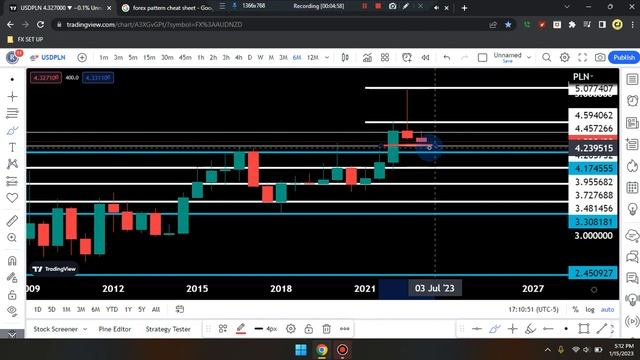
Task: Toggle hide all drawings eye icon
Action: point(12,311)
